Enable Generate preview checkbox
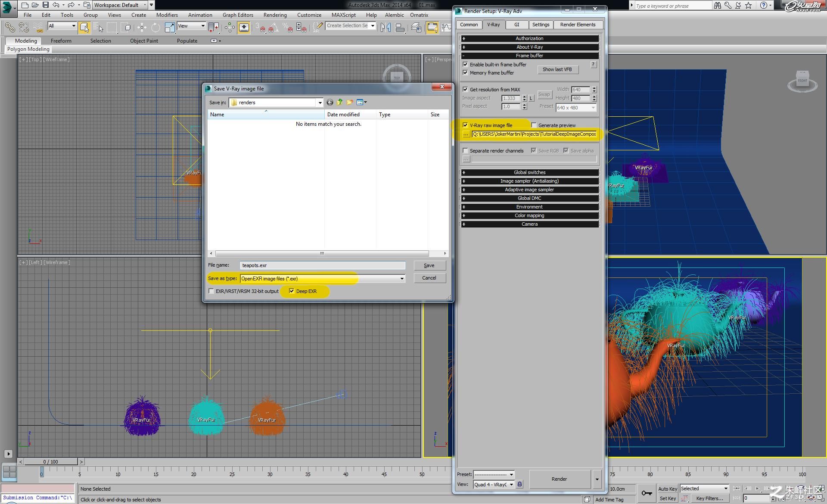 click(534, 125)
